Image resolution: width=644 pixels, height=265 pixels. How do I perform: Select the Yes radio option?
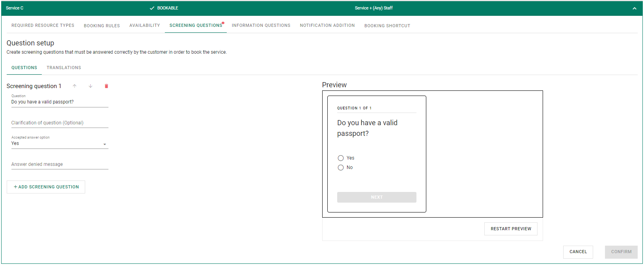click(x=341, y=158)
